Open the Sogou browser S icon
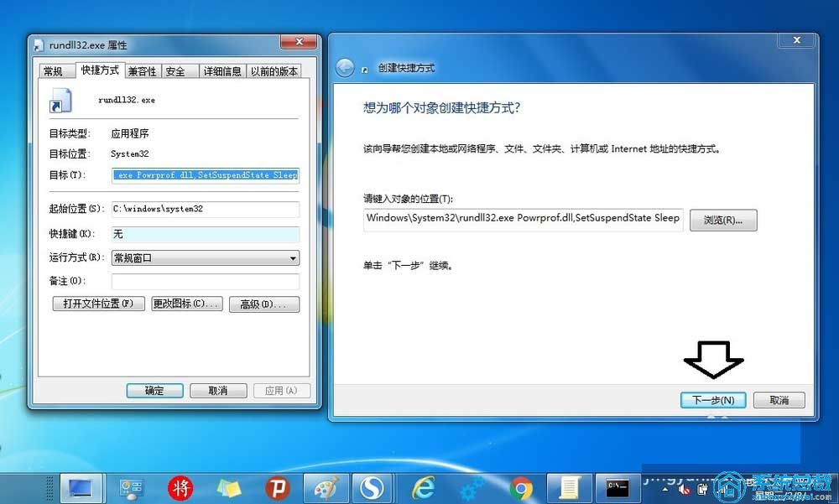This screenshot has height=504, width=839. coord(372,488)
